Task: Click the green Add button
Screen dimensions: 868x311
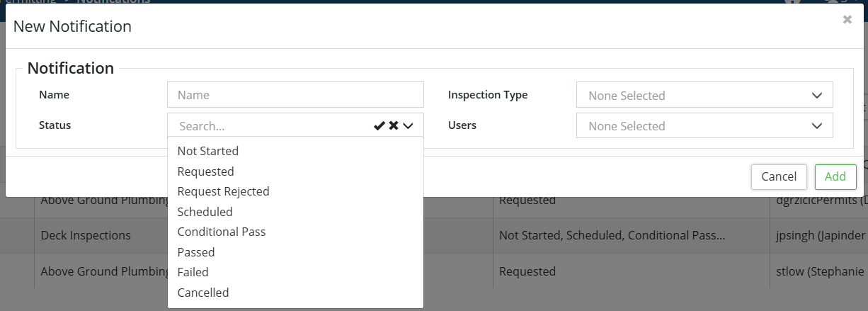Action: (x=835, y=176)
